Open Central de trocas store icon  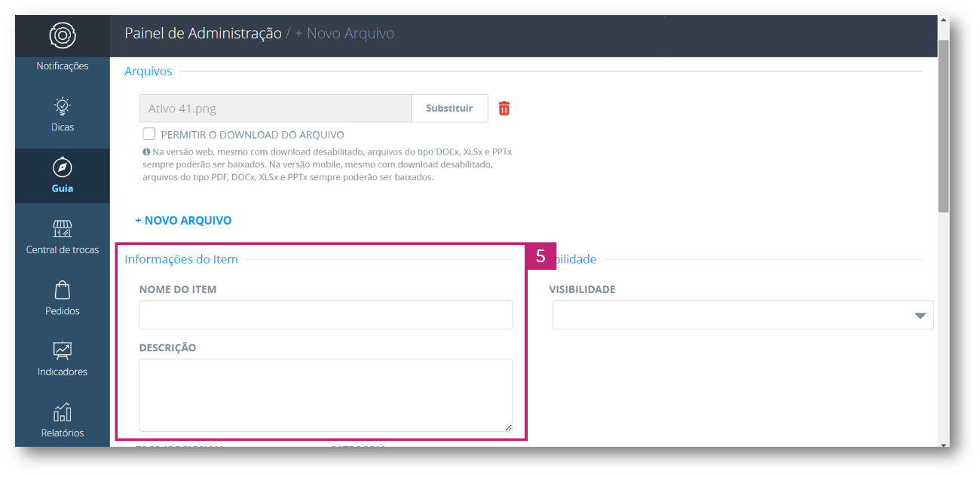[63, 229]
